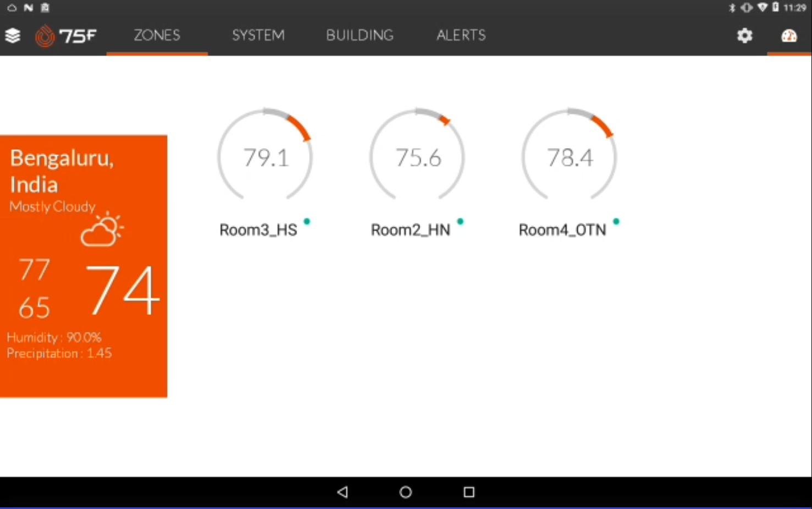Open the Room2_HN zone label
812x509 pixels.
tap(411, 230)
